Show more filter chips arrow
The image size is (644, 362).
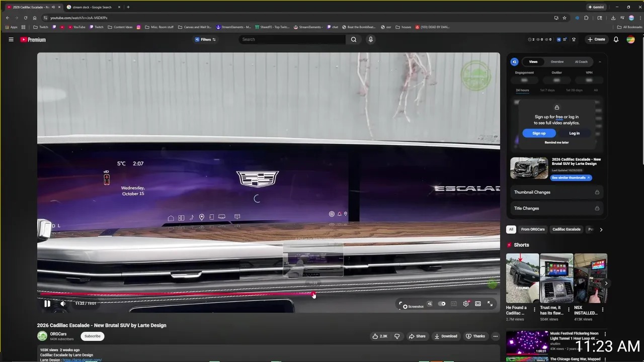pos(601,229)
